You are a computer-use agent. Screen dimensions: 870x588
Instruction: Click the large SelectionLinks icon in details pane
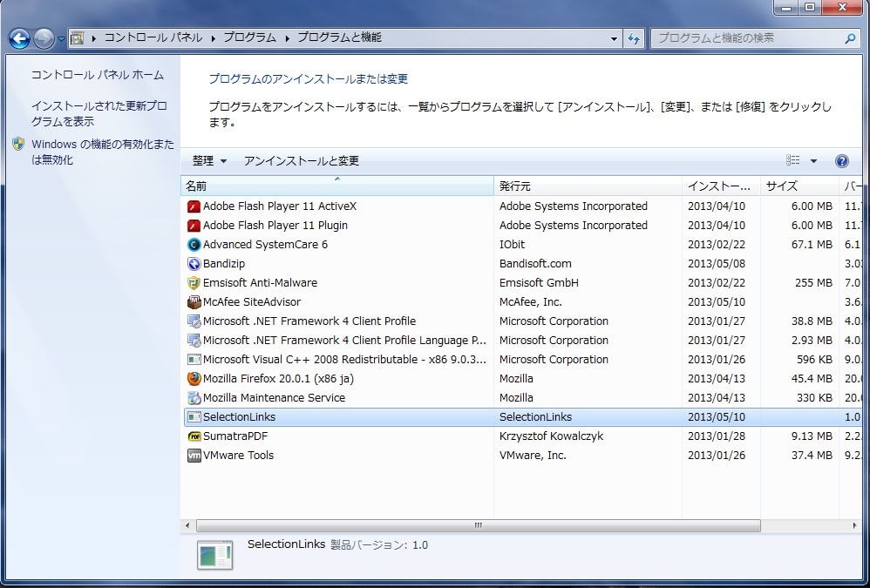pyautogui.click(x=214, y=554)
